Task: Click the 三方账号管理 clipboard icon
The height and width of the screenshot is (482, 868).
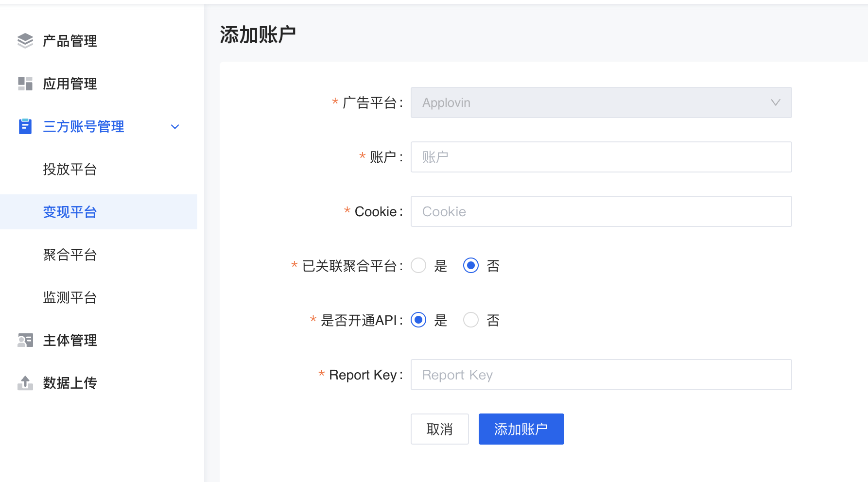Action: coord(25,126)
